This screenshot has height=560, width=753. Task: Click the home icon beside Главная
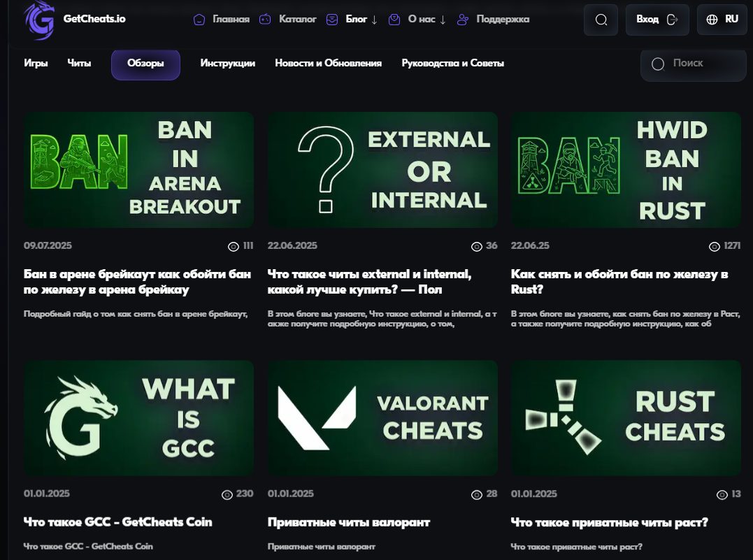click(200, 20)
